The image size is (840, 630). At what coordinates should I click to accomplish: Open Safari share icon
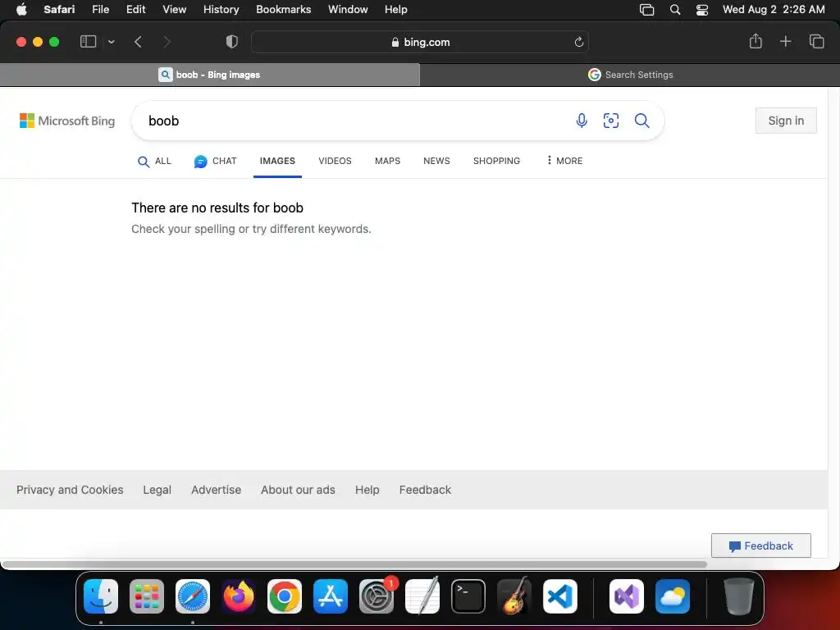tap(756, 41)
